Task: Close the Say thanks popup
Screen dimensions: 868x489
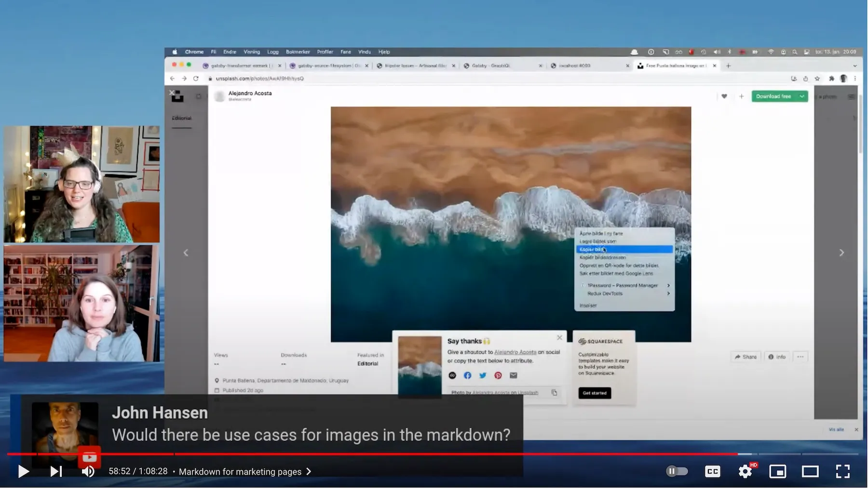Action: (x=559, y=338)
